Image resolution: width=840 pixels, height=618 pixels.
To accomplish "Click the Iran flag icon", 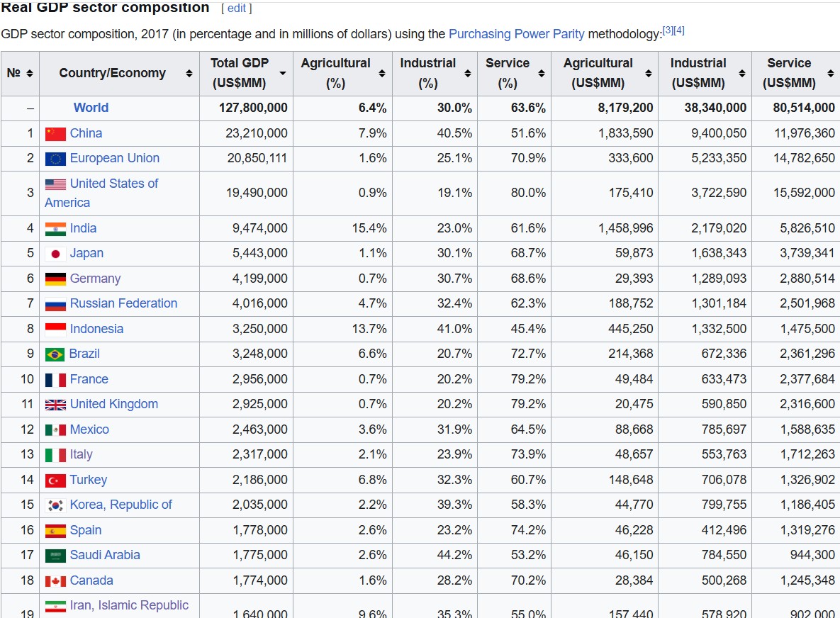I will coord(55,606).
